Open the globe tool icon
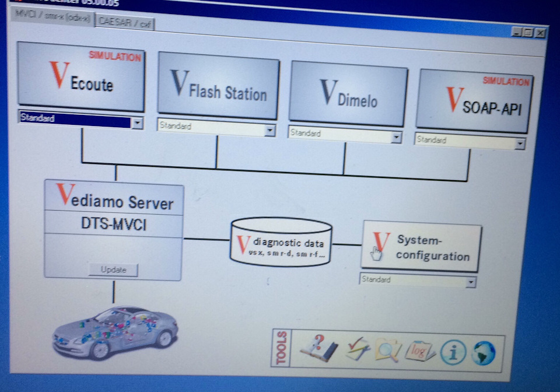Image resolution: width=560 pixels, height=392 pixels. click(483, 353)
